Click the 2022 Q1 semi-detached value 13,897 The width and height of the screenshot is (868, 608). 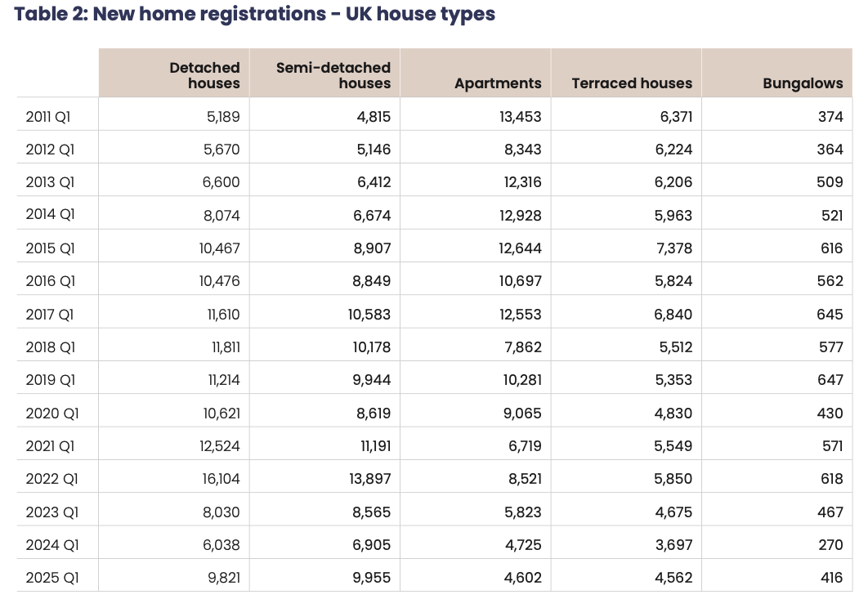click(369, 479)
